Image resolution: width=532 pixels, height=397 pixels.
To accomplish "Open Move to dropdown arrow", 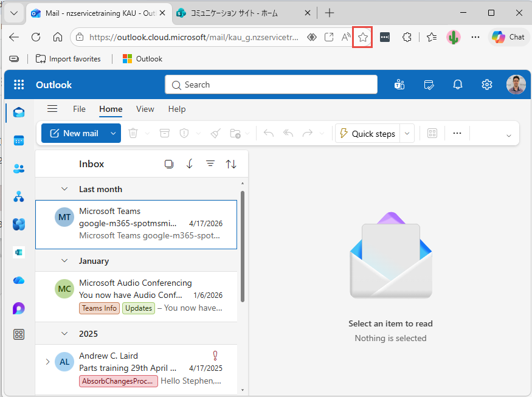I will (247, 133).
